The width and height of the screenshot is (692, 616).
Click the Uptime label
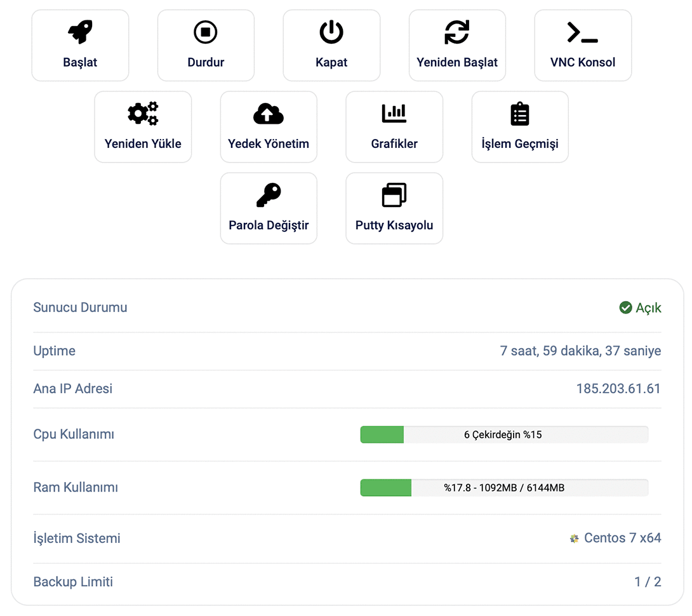[x=55, y=351]
